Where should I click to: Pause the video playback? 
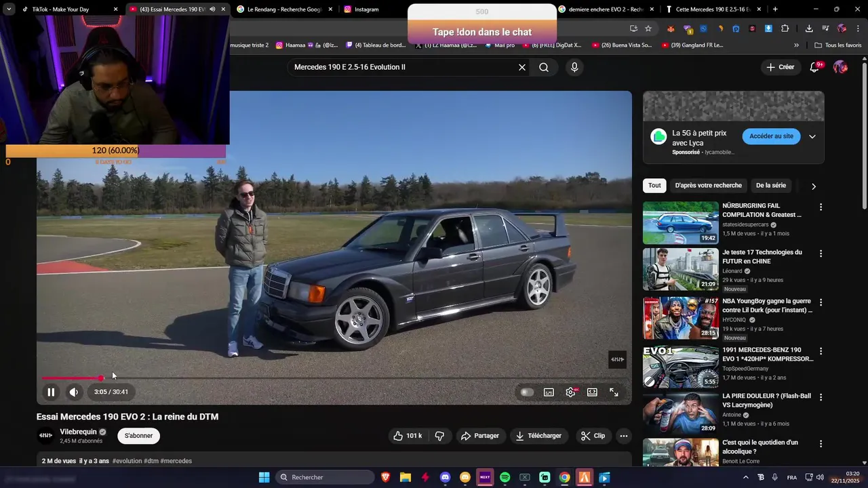[51, 392]
